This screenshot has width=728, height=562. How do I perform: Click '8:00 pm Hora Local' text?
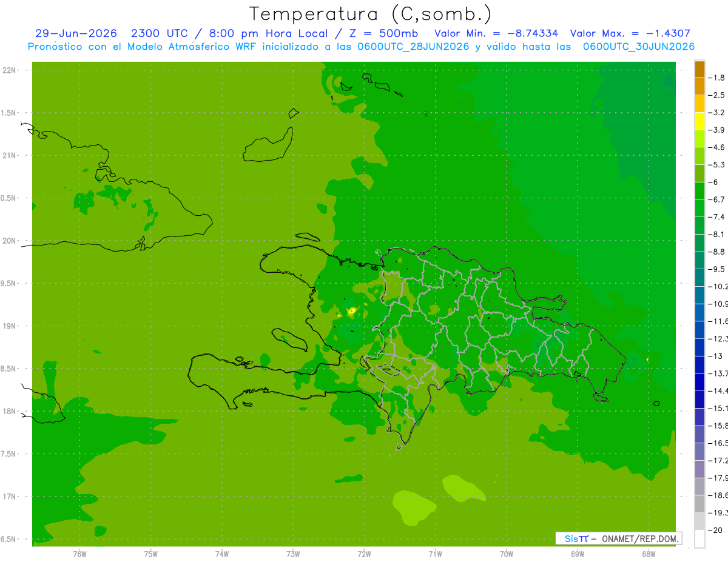point(267,34)
